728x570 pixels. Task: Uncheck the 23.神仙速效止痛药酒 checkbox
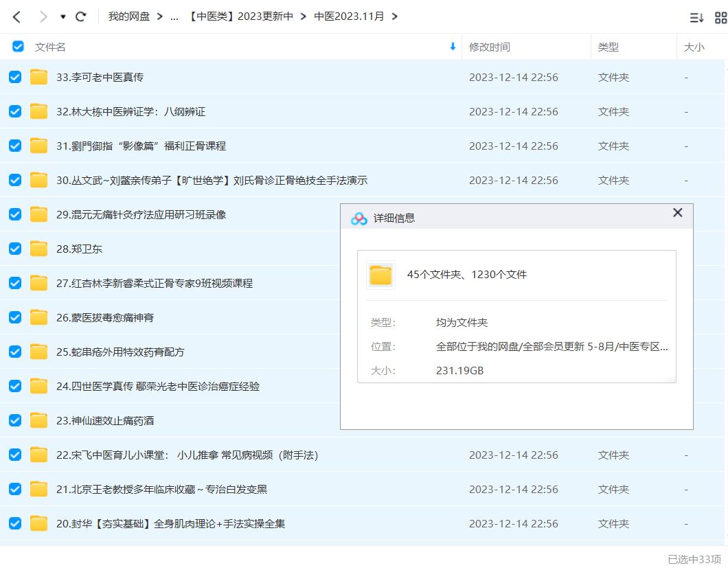pyautogui.click(x=15, y=420)
